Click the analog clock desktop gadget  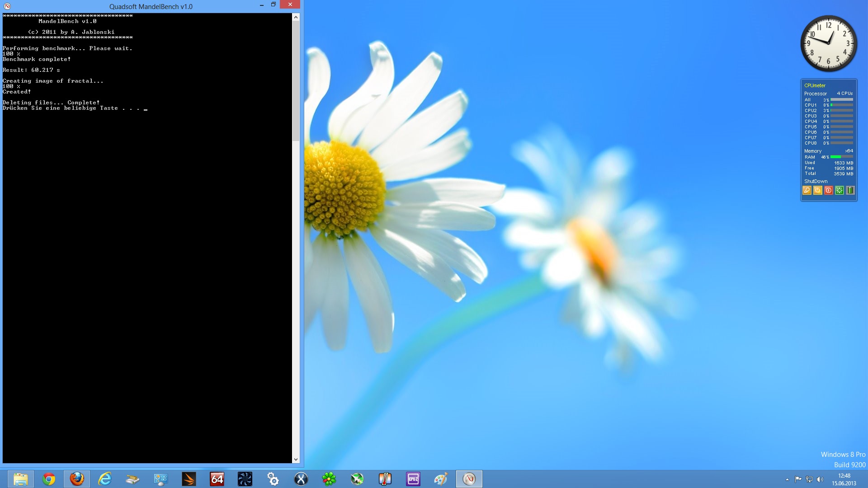point(829,43)
